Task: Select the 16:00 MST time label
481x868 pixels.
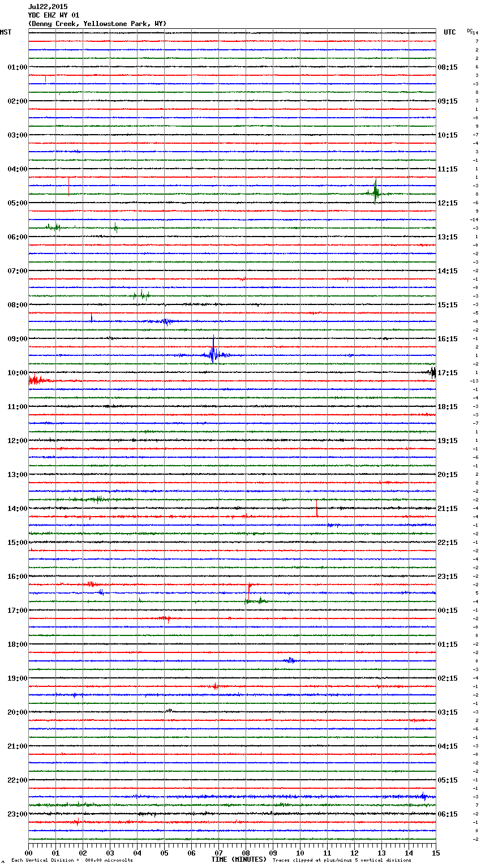Action: pos(18,577)
